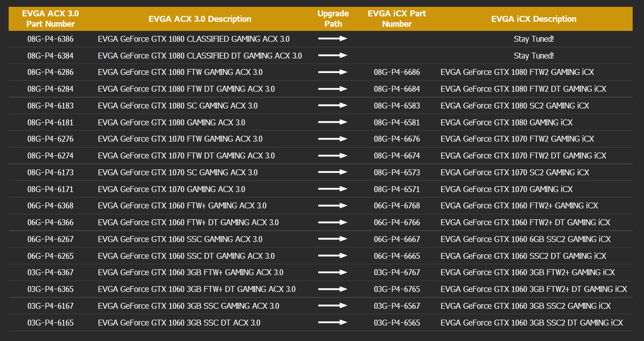Viewport: 644px width, 341px height.
Task: Select iCX part number 08G-P4-6686
Action: [397, 72]
